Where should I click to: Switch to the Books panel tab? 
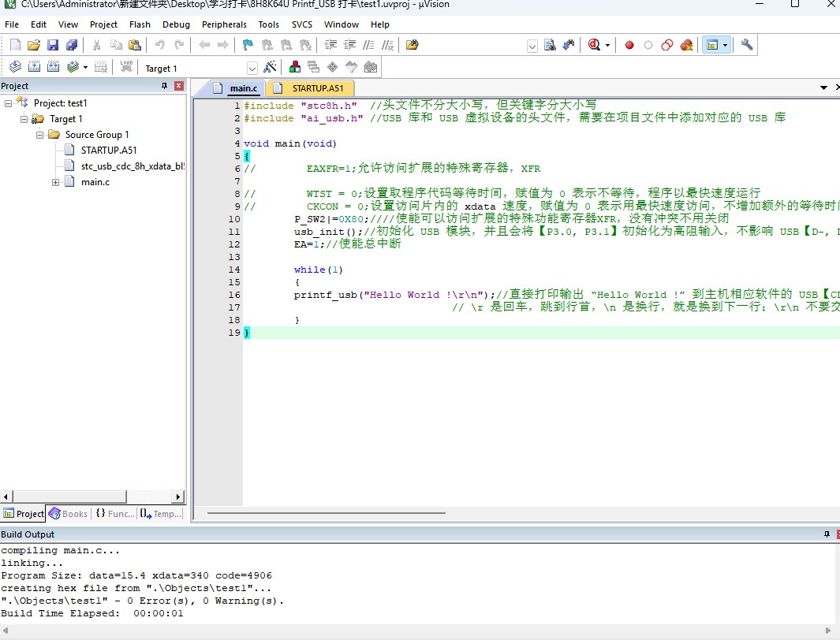[68, 514]
